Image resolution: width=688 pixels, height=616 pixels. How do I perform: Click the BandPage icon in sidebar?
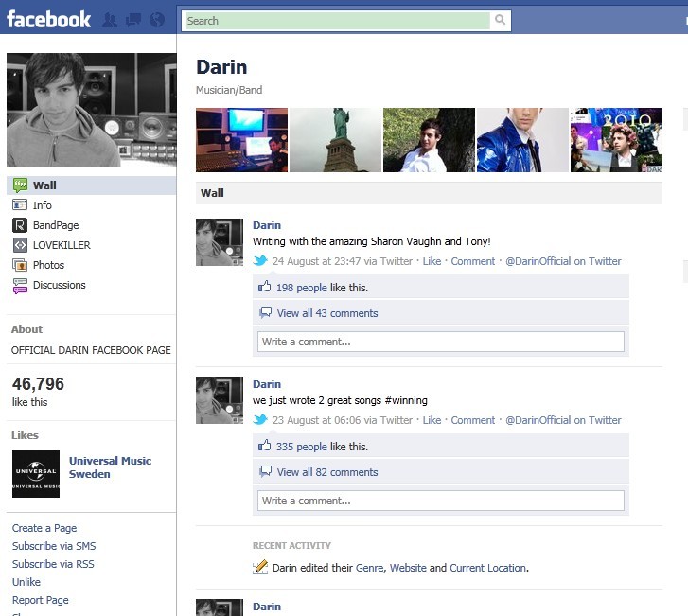[x=20, y=225]
